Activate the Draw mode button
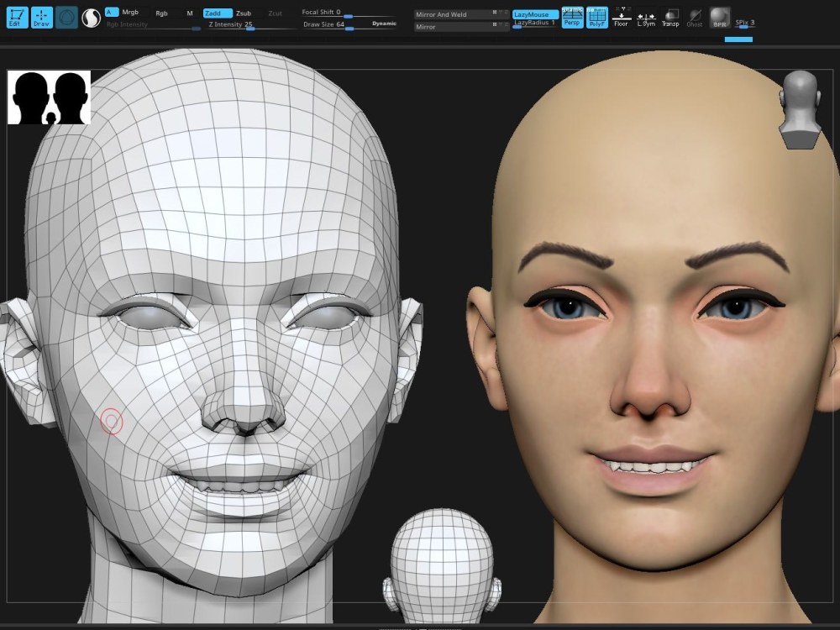The image size is (840, 630). pyautogui.click(x=41, y=17)
